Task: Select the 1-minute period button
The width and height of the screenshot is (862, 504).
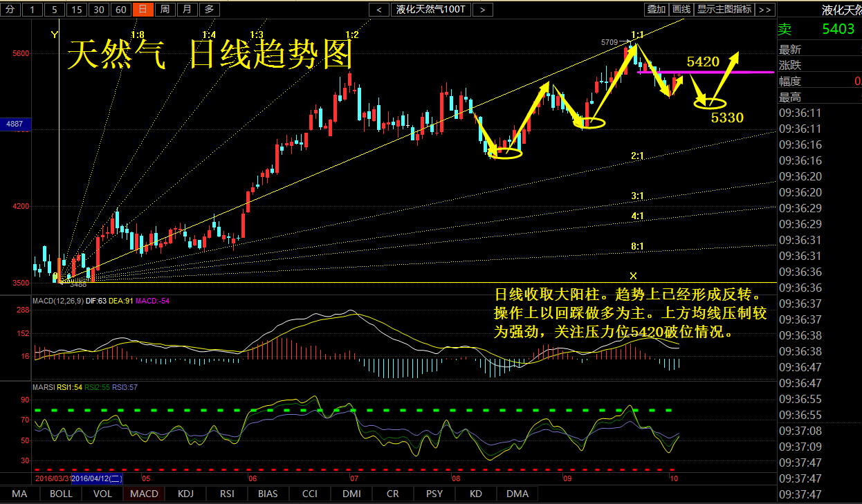Action: (33, 9)
